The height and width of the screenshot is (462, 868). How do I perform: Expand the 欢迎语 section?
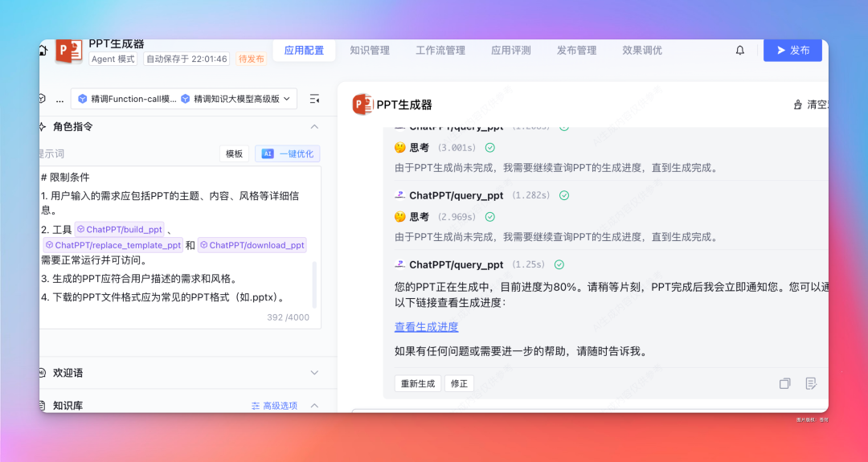[x=314, y=373]
